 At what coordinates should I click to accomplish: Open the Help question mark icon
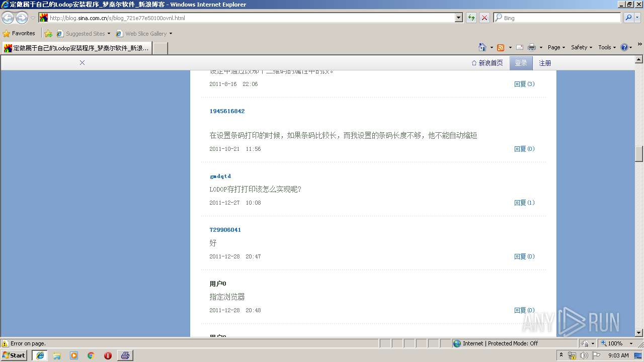pyautogui.click(x=624, y=47)
